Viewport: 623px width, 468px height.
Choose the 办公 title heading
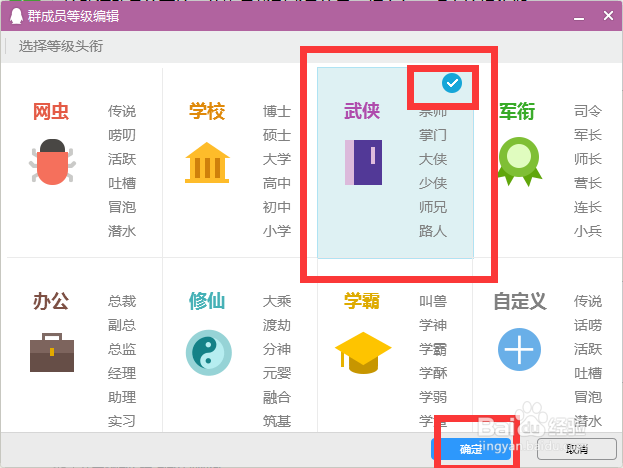coord(51,301)
